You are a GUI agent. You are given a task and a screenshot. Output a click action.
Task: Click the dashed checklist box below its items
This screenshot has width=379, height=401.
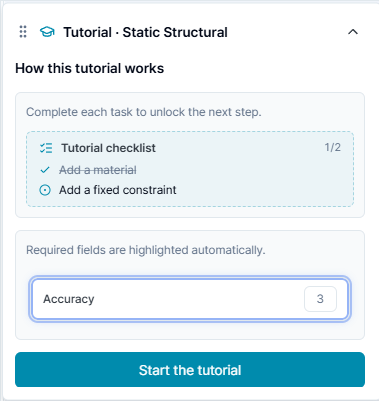coord(190,201)
